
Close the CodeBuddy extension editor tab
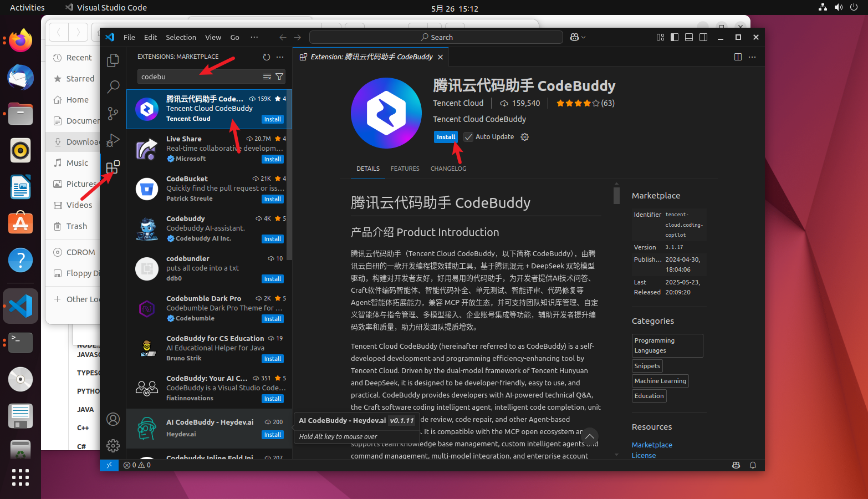440,57
